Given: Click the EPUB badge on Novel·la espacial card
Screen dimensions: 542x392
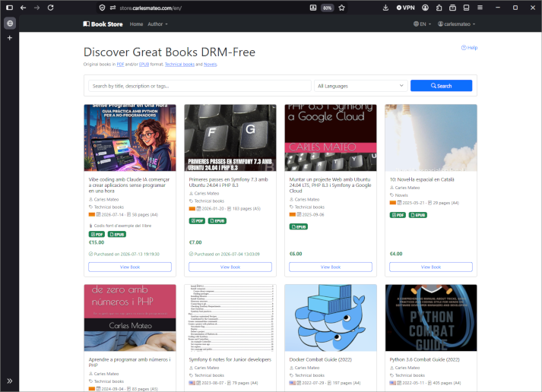Looking at the screenshot, I should [x=418, y=215].
